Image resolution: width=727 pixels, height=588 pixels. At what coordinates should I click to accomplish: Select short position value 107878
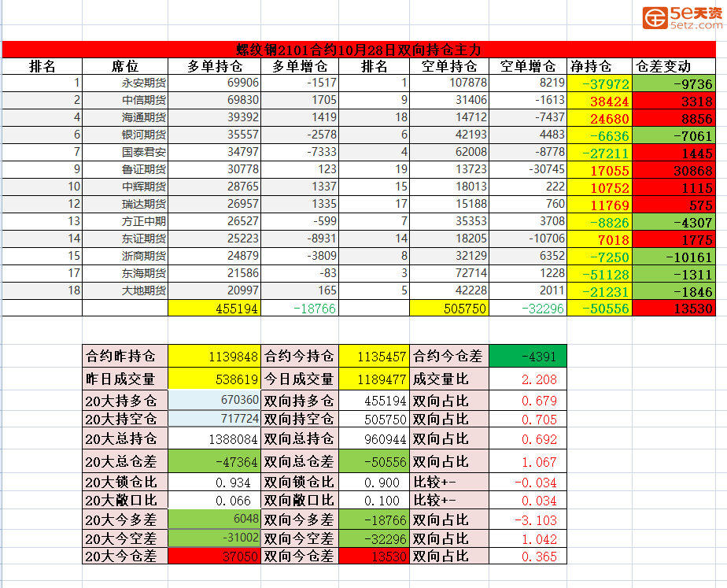(449, 83)
